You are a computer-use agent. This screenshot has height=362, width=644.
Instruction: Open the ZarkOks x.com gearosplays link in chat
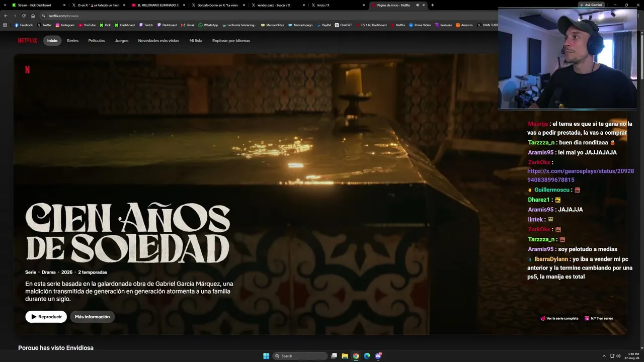(581, 175)
